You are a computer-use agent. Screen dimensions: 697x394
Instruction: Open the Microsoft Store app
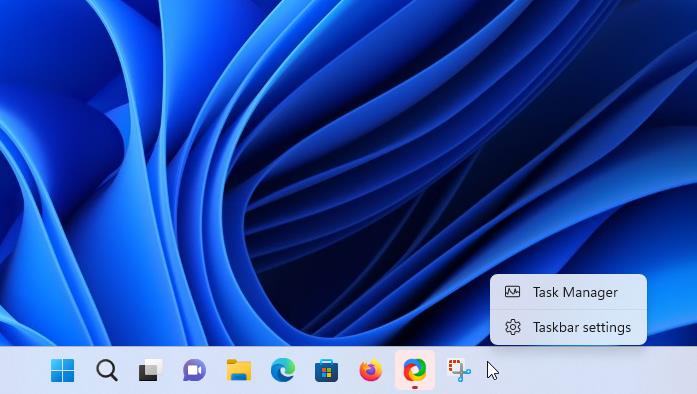coord(326,370)
